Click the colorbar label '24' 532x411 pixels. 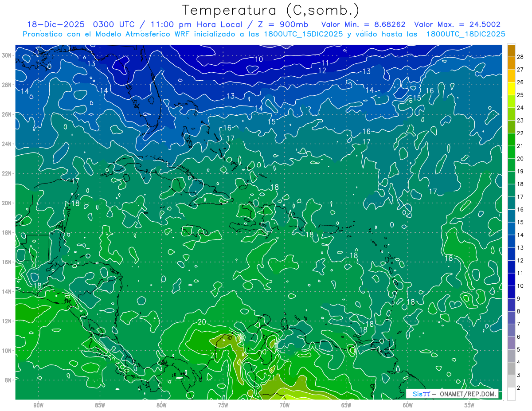[520, 108]
